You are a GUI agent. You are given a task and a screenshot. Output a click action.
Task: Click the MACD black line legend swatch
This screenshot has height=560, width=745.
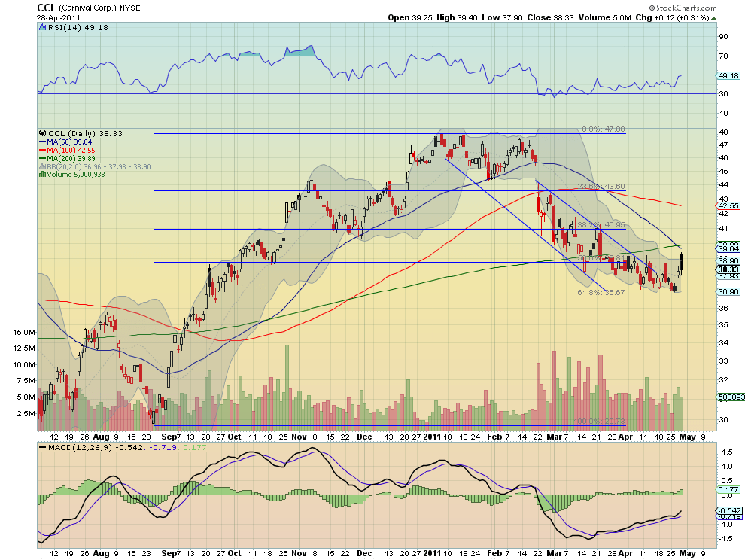coord(43,448)
